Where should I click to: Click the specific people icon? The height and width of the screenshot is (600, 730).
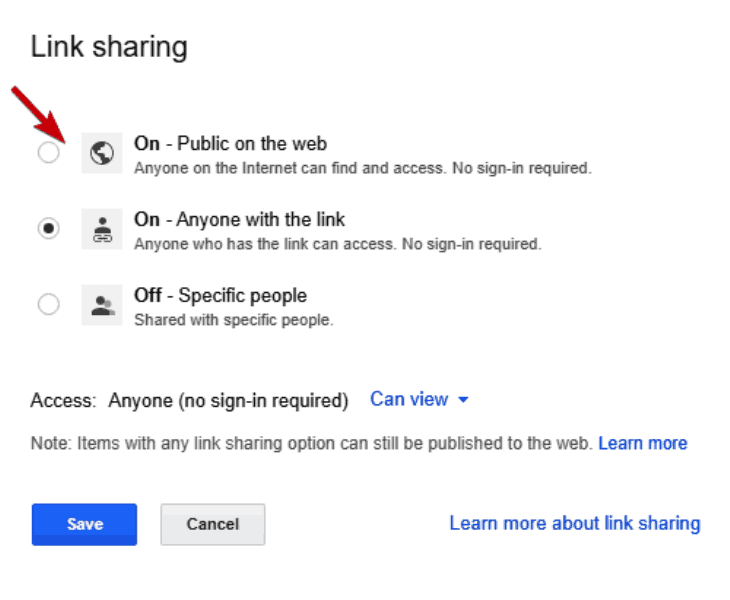(x=102, y=305)
